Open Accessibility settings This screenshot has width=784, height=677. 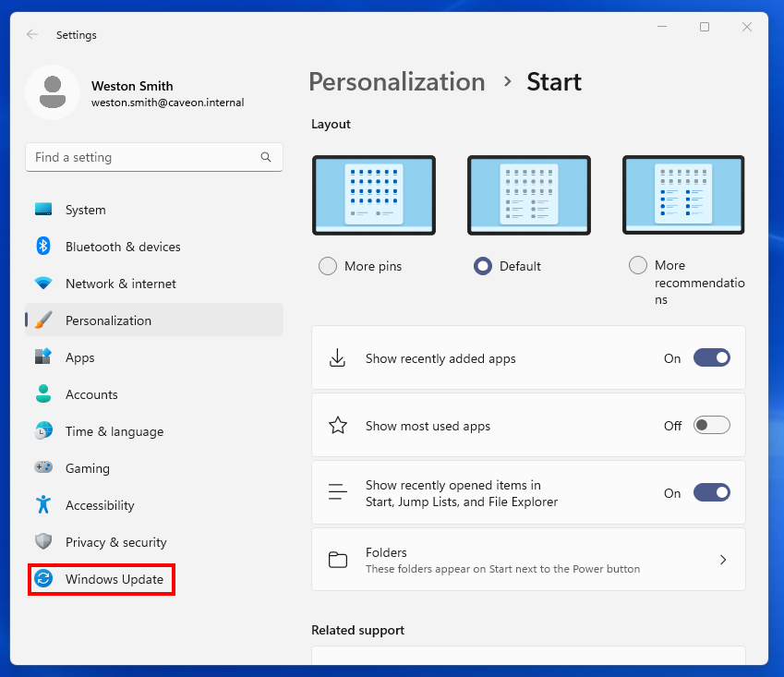[x=154, y=505]
